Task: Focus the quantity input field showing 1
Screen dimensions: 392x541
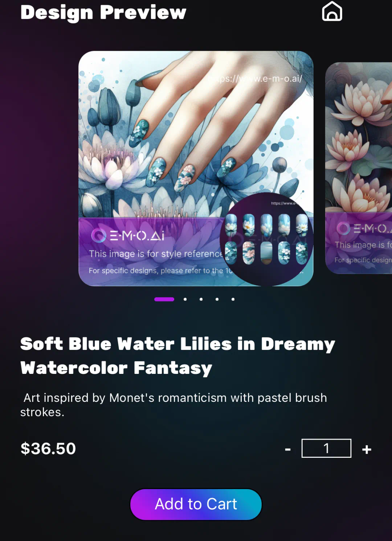Action: pyautogui.click(x=326, y=448)
